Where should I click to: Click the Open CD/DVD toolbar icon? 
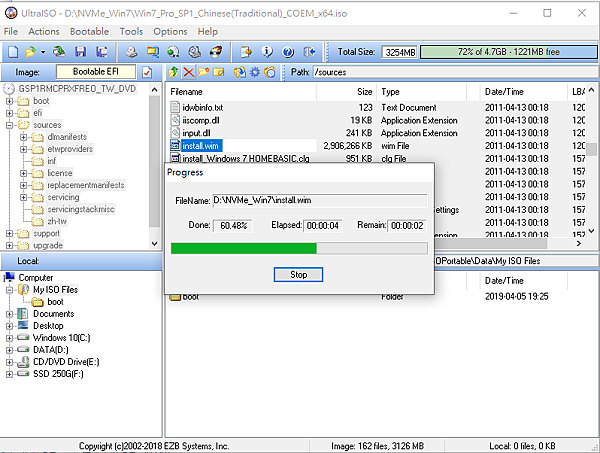(x=59, y=52)
